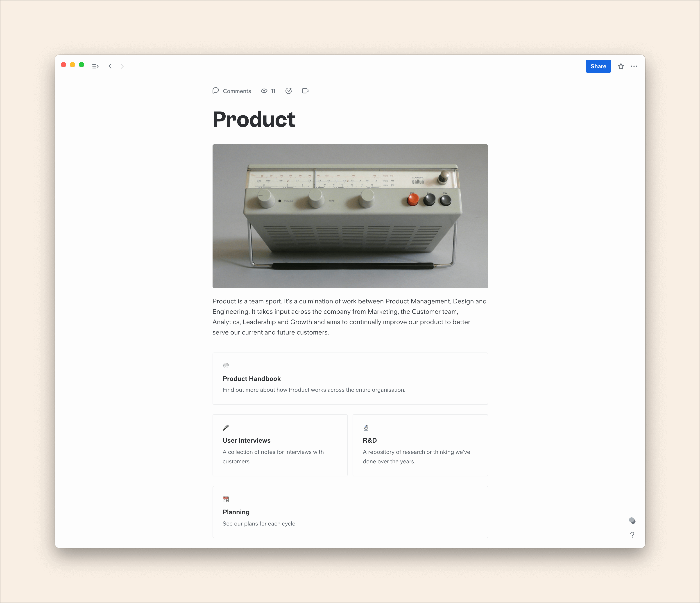Viewport: 700px width, 603px height.
Task: Open help with the question mark icon
Action: pyautogui.click(x=632, y=535)
